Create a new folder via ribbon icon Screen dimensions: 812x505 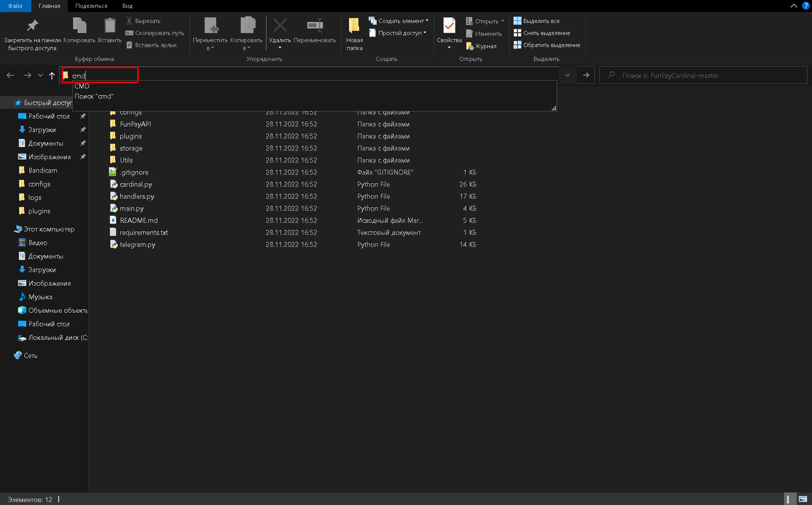coord(354,26)
